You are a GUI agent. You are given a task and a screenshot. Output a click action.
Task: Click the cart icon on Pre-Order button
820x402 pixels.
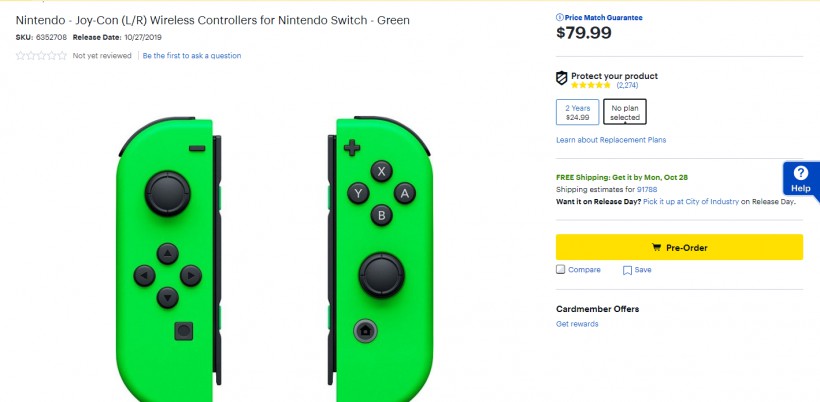pos(656,248)
